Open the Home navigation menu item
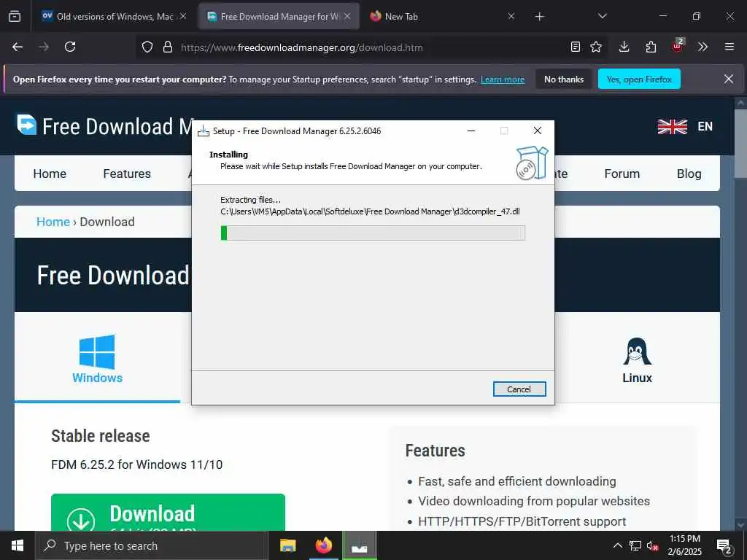 tap(50, 174)
